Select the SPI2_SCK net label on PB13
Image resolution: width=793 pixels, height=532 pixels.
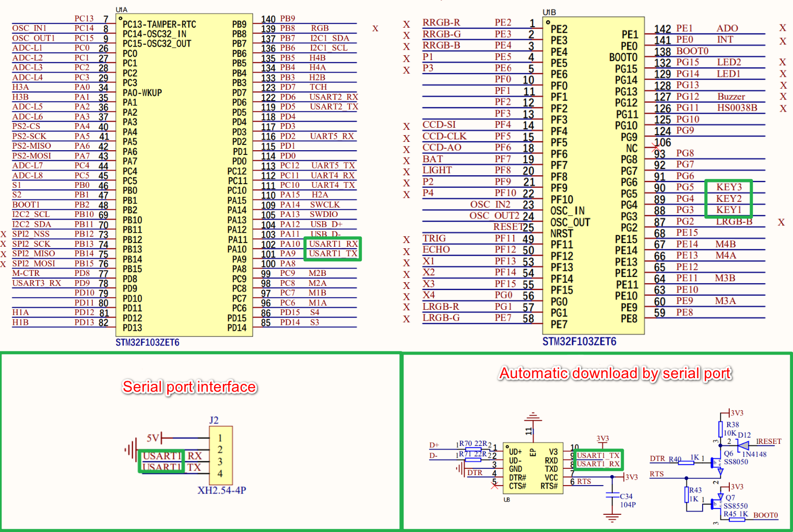pos(31,244)
